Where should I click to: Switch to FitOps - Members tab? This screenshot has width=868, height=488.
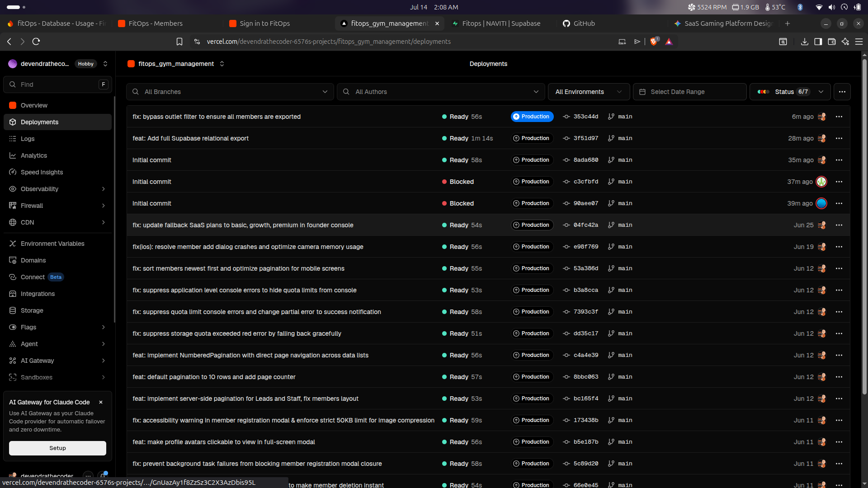pos(167,23)
